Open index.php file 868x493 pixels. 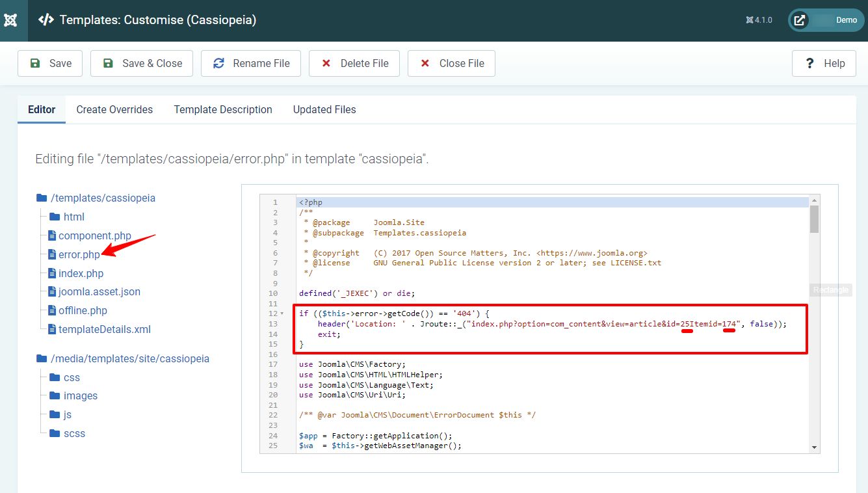(x=81, y=273)
